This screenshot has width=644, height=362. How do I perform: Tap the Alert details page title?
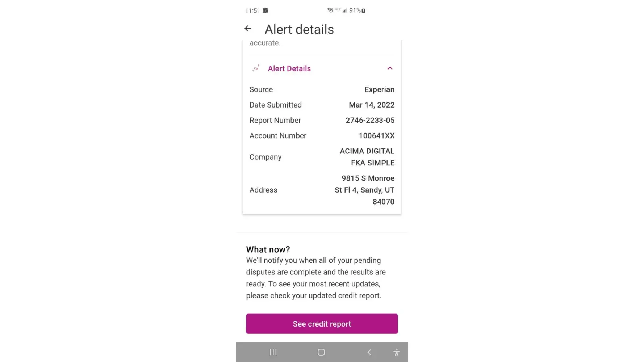click(x=299, y=29)
